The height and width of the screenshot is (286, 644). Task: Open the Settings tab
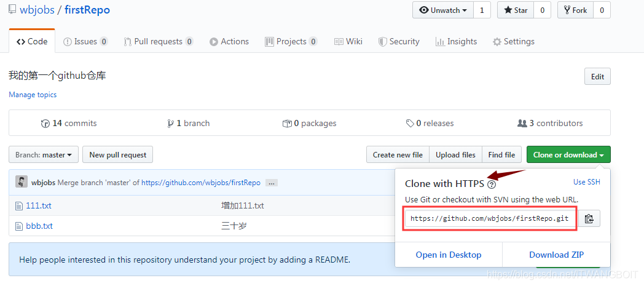click(513, 41)
